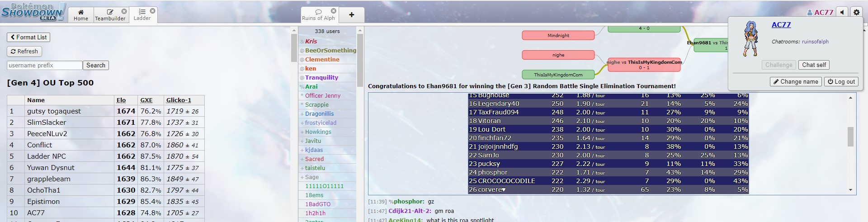This screenshot has height=222, width=868.
Task: Close the Ladder tab with its X
Action: (x=152, y=11)
